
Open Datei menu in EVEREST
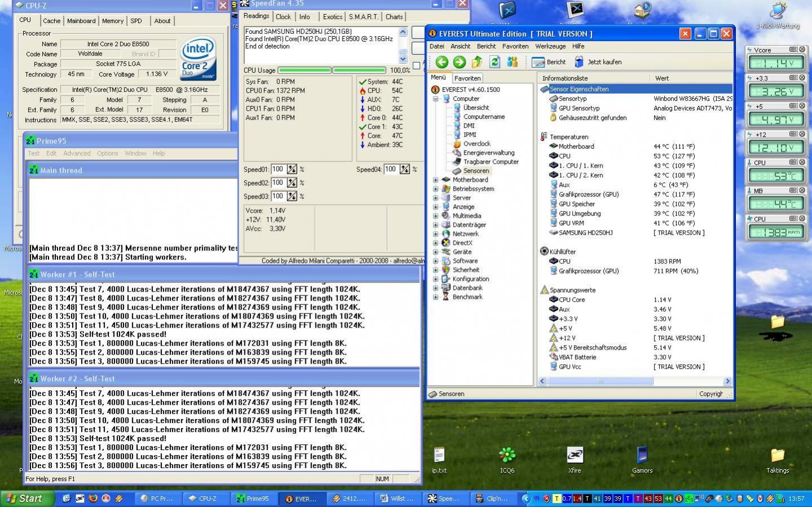pyautogui.click(x=437, y=46)
